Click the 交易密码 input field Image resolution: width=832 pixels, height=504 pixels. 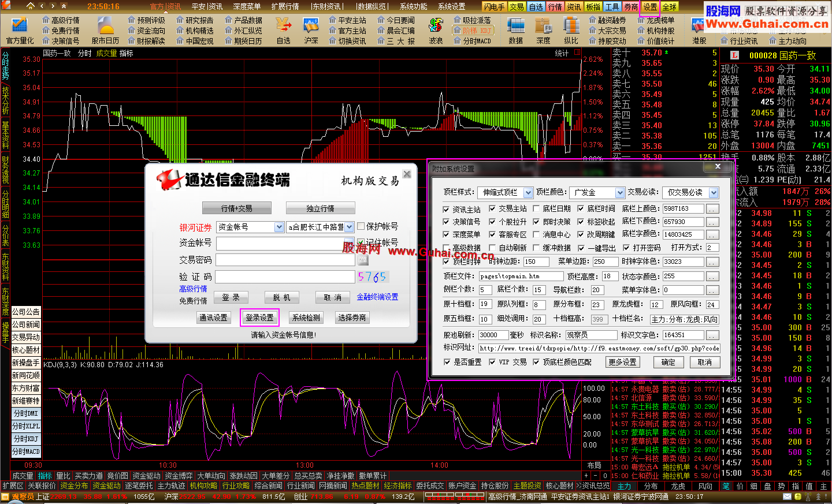[285, 260]
